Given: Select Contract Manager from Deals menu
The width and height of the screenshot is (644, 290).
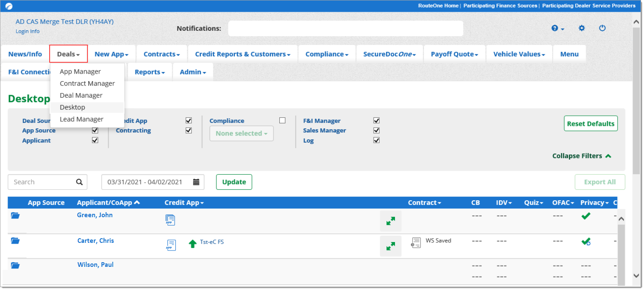Looking at the screenshot, I should pyautogui.click(x=87, y=83).
